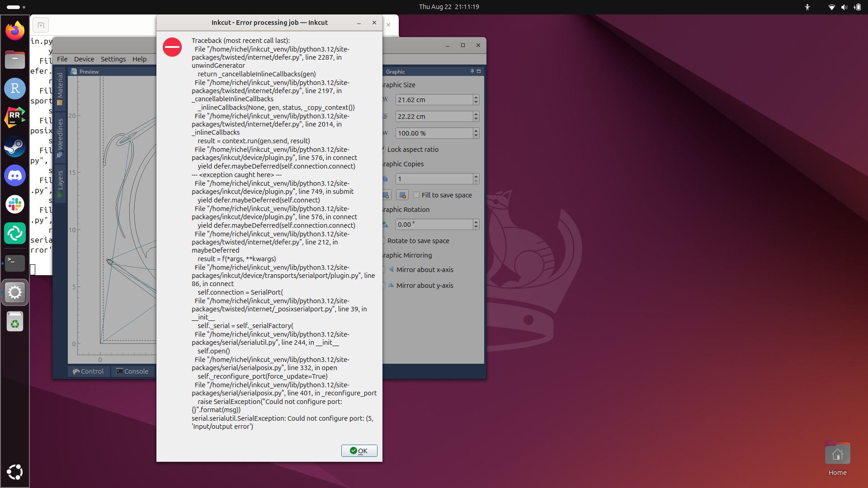Open Slack from the dock

pos(15,204)
